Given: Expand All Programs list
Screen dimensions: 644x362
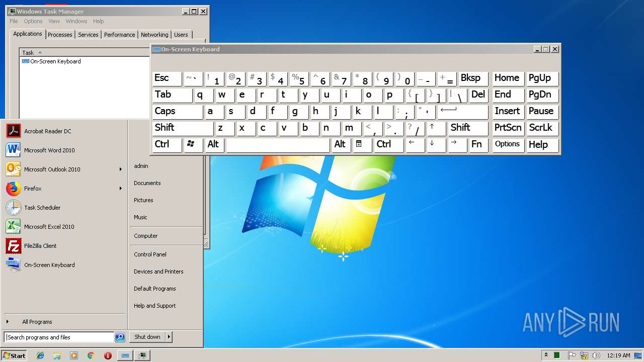Looking at the screenshot, I should coord(37,322).
